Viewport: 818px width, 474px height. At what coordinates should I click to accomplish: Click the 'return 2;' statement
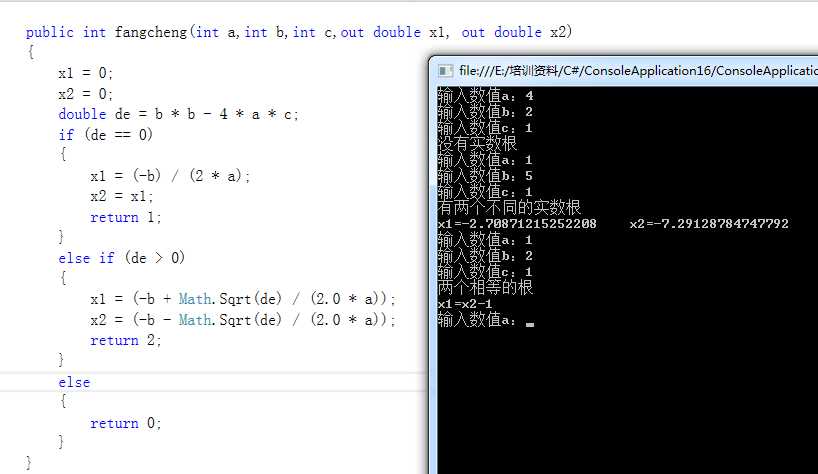coord(125,341)
